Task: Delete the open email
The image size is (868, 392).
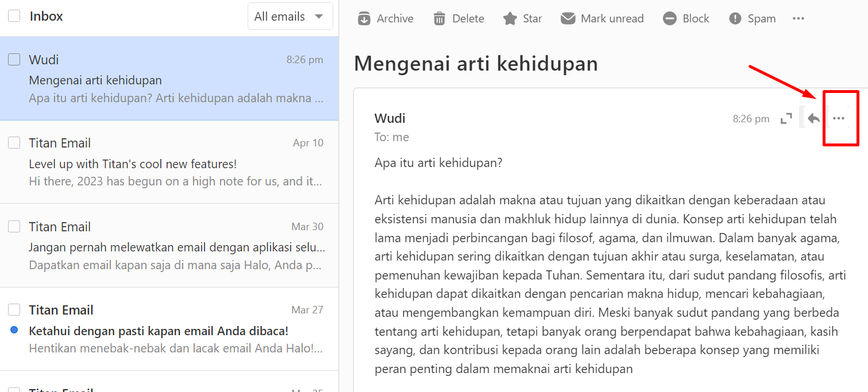Action: coord(458,18)
